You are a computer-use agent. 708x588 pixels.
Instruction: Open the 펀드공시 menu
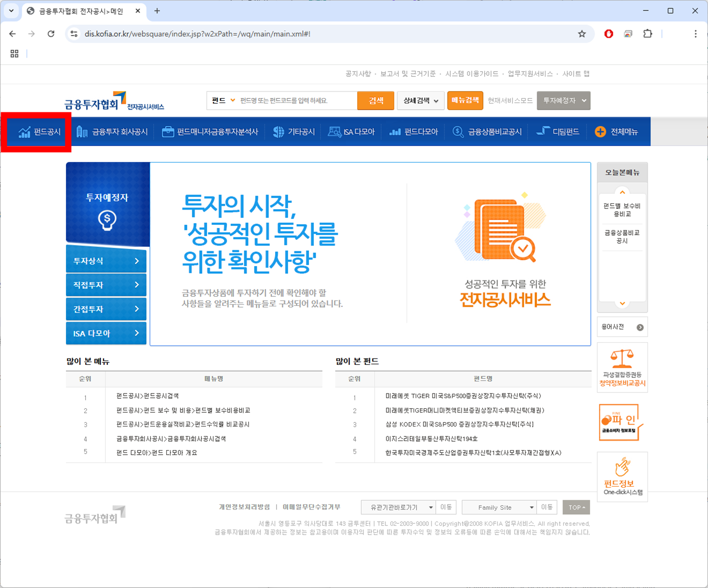pos(40,132)
